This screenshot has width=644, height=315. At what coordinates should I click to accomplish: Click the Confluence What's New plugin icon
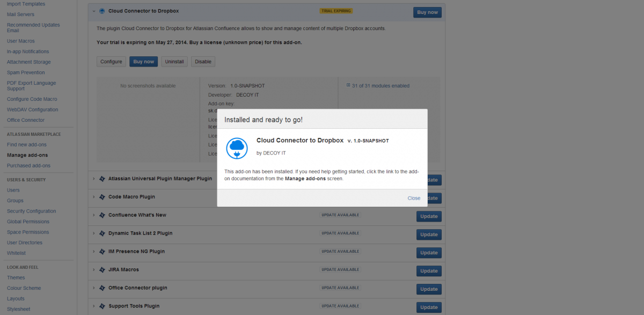(102, 215)
